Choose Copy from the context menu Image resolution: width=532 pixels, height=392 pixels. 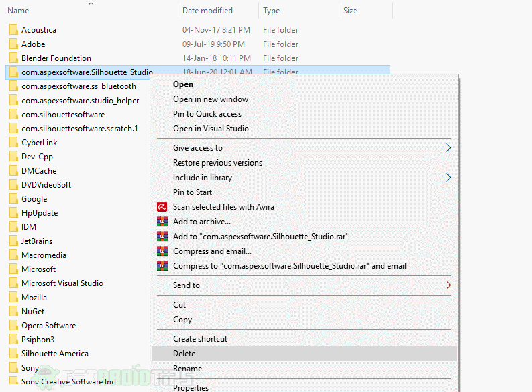click(182, 320)
